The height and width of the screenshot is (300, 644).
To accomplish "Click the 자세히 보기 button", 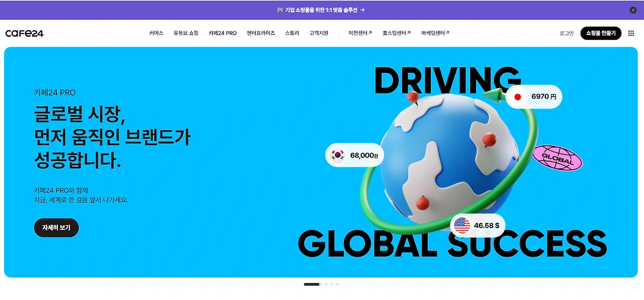I will point(56,228).
